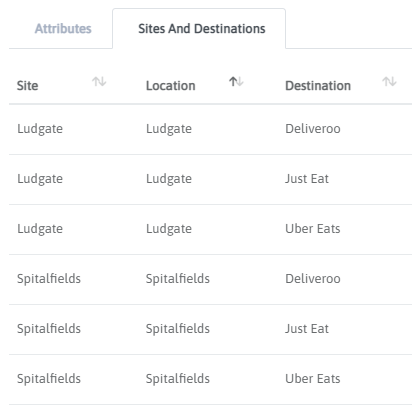Image resolution: width=418 pixels, height=414 pixels.
Task: Select the Spitalfields Just Eat row
Action: 210,329
